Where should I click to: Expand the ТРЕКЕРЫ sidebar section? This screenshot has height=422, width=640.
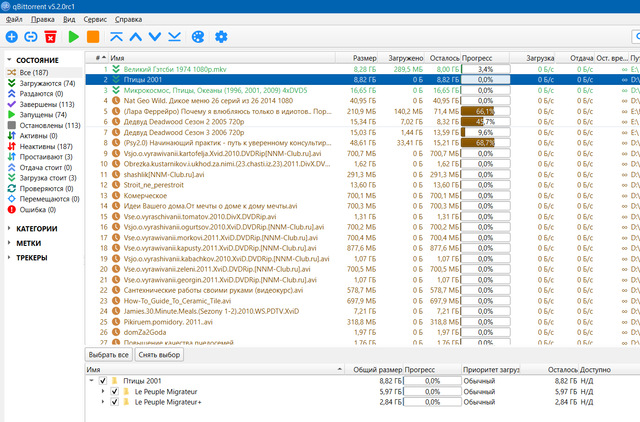(x=9, y=257)
